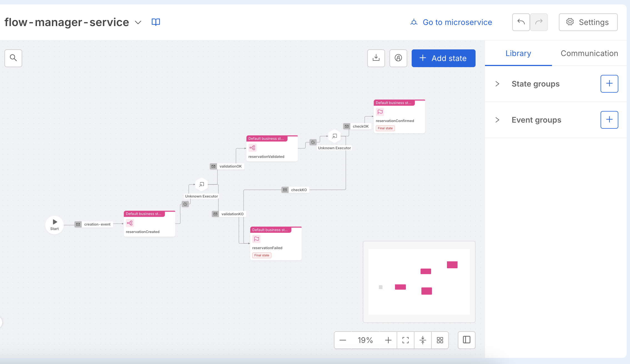This screenshot has width=630, height=364.
Task: Expand the Event groups section
Action: click(x=497, y=120)
